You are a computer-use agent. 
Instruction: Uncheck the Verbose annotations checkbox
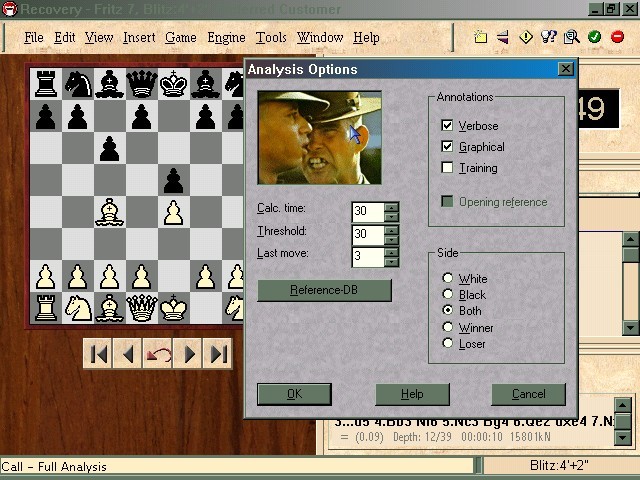coord(447,125)
